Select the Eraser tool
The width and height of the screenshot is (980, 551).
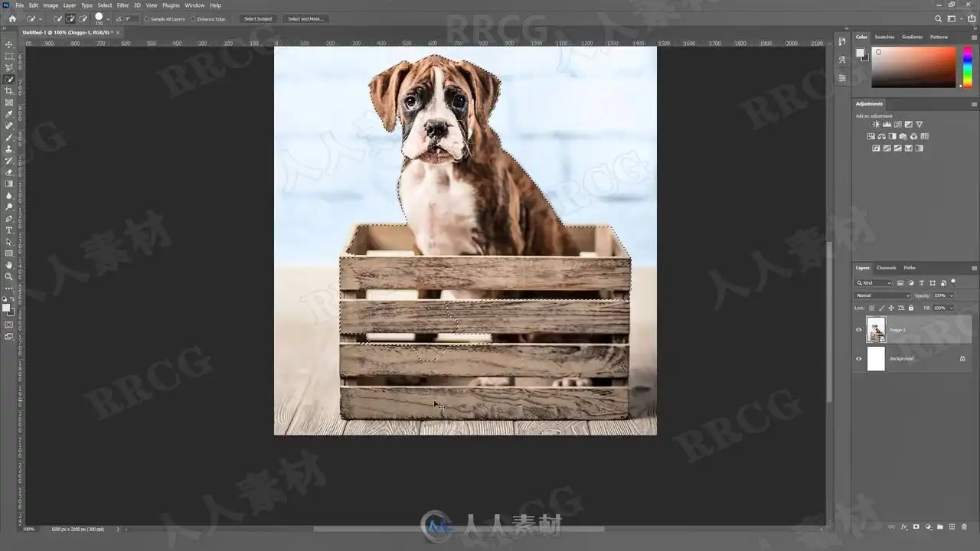click(x=9, y=172)
